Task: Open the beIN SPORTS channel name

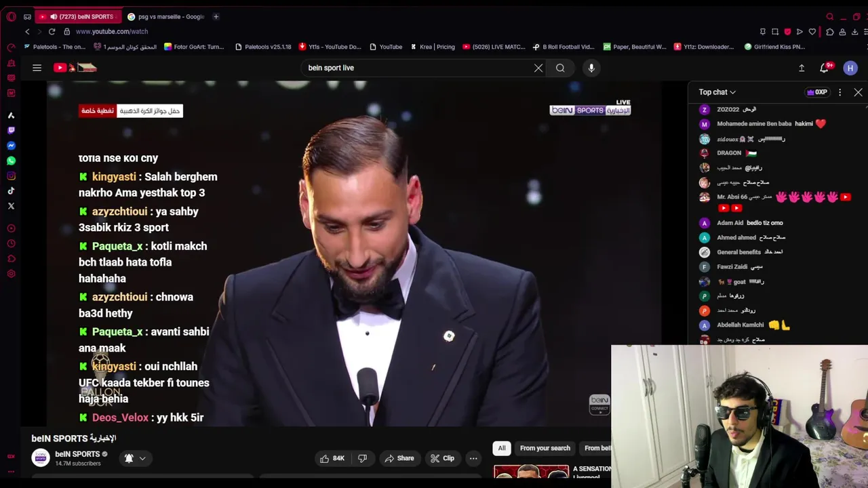Action: 77,454
